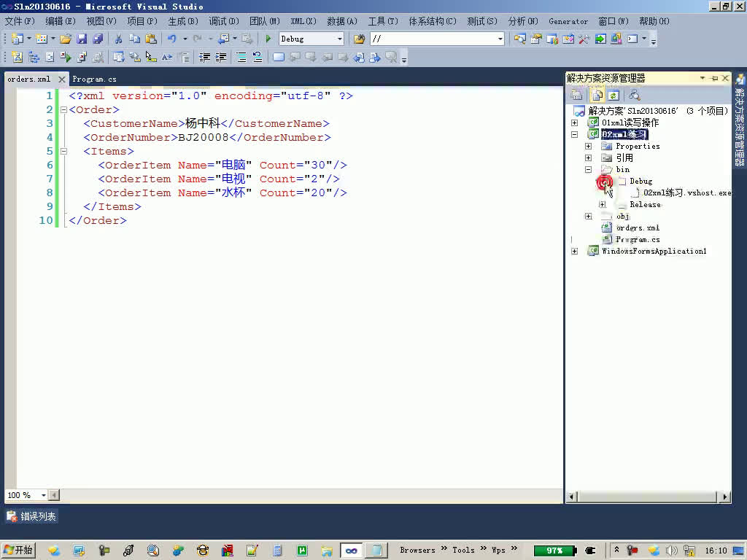Click the Undo arrow icon
The image size is (747, 560).
click(x=171, y=39)
